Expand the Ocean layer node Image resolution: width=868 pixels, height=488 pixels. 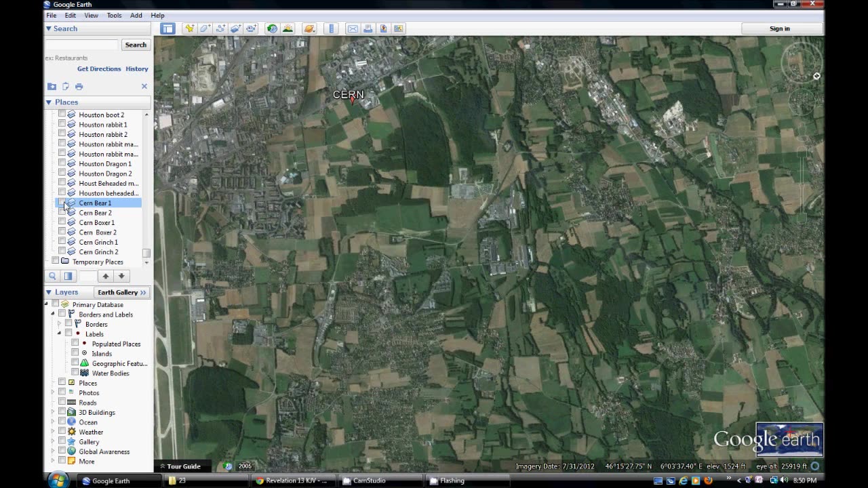[53, 422]
